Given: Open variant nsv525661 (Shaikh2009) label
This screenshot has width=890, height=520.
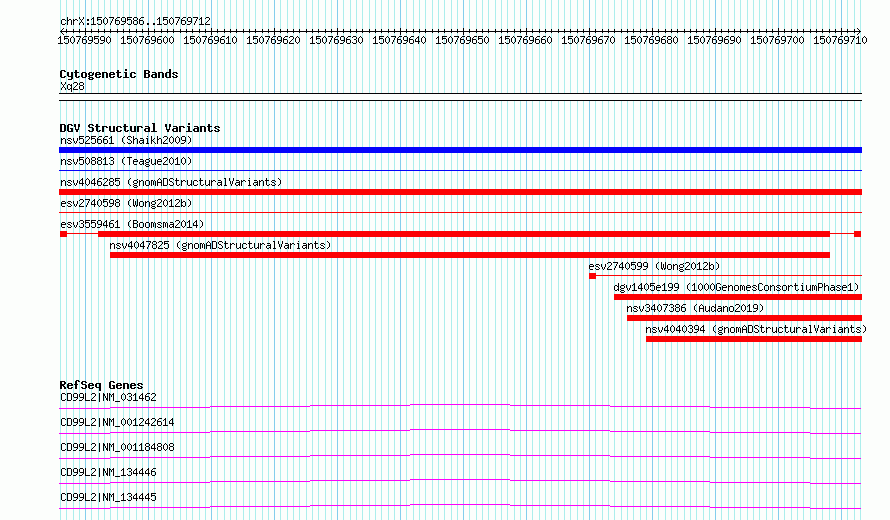Looking at the screenshot, I should click(126, 140).
